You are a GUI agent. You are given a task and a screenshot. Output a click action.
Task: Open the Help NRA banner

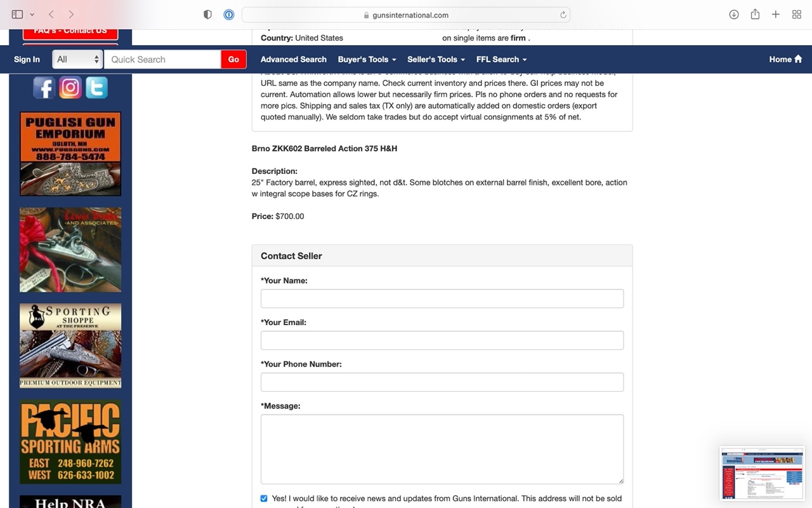[70, 502]
